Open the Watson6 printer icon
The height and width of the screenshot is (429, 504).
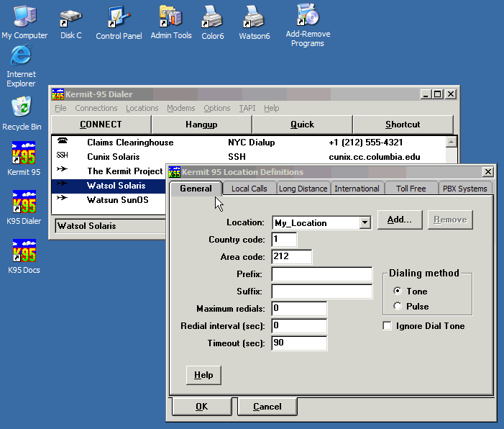click(255, 19)
